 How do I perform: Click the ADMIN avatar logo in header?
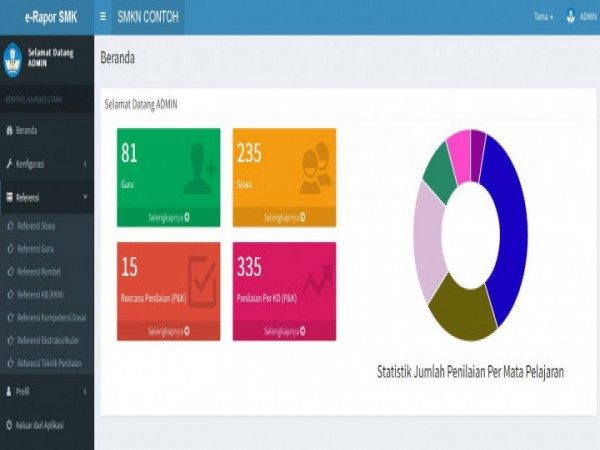[571, 16]
